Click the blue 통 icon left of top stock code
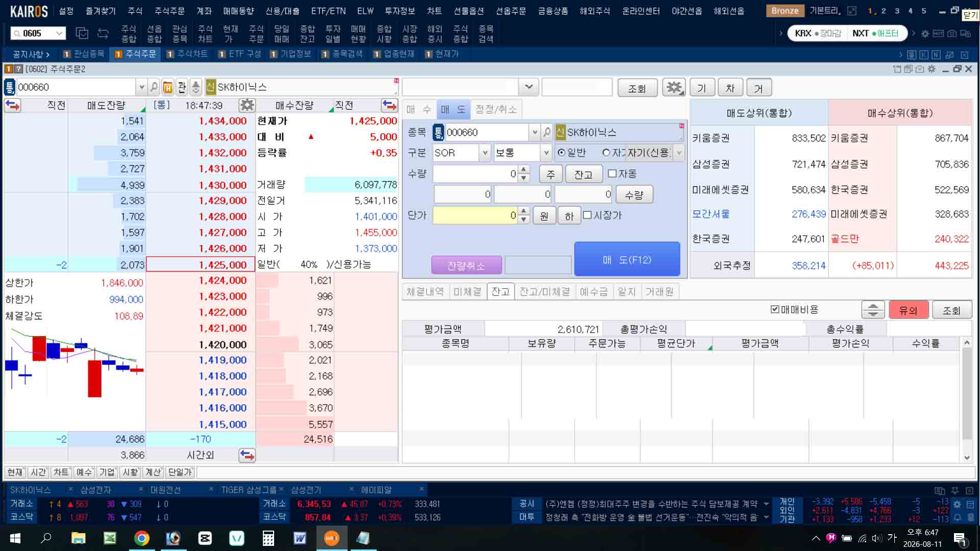 tap(10, 87)
